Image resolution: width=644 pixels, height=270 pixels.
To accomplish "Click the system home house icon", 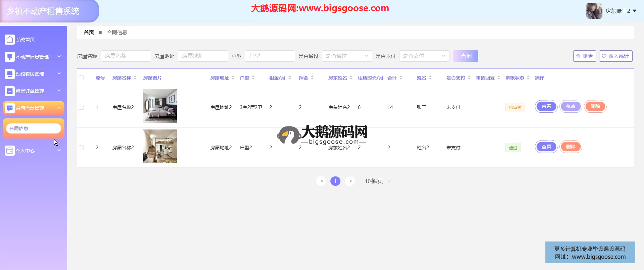I will [10, 40].
